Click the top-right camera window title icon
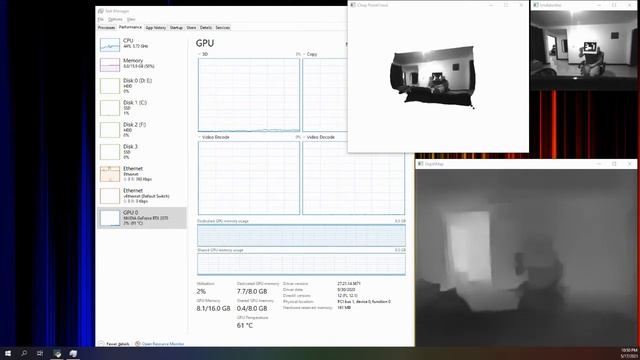Screen dimensions: 640x360 [x=536, y=5]
